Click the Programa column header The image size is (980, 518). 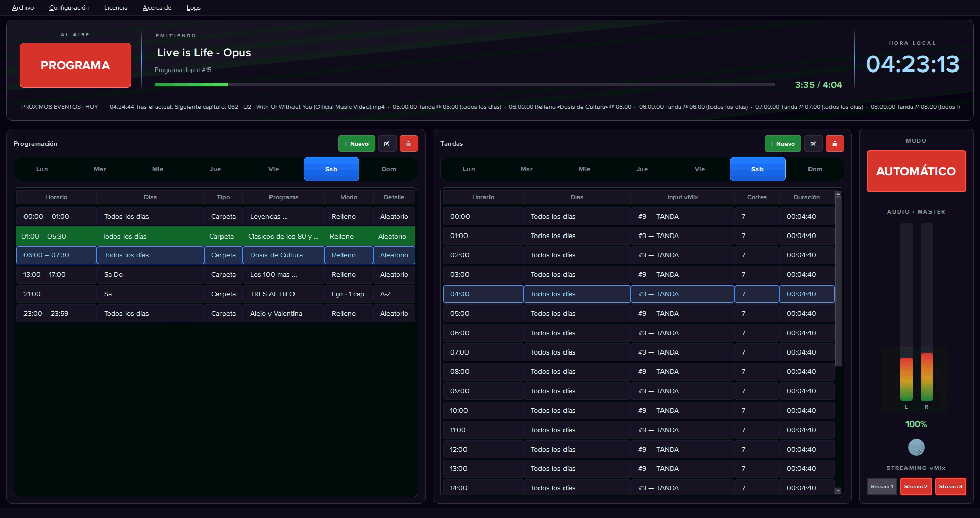pos(283,197)
